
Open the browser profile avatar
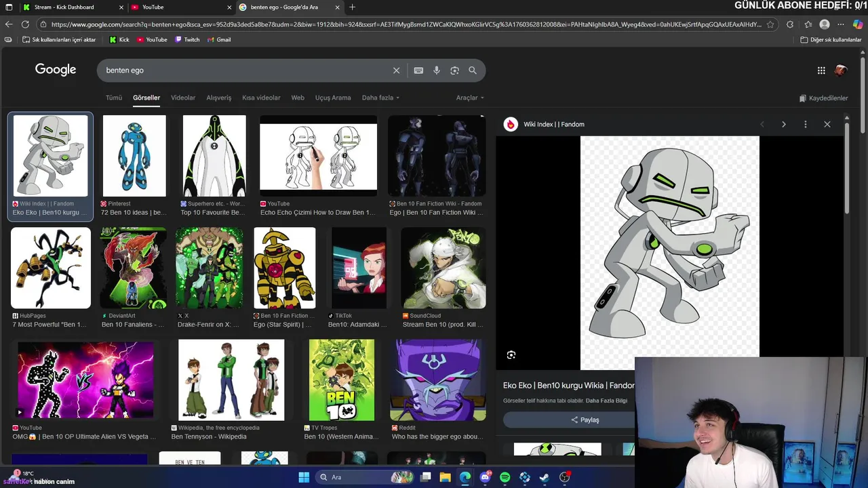(x=825, y=24)
